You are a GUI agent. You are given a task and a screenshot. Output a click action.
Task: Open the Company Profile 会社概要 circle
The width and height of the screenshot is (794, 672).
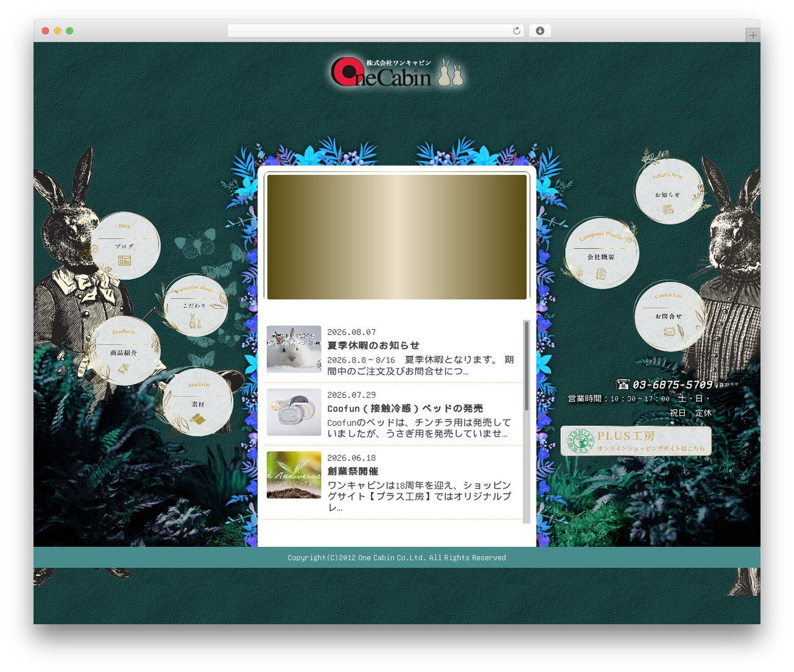click(601, 253)
